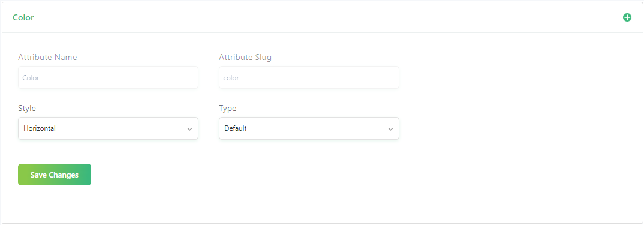The height and width of the screenshot is (225, 644).
Task: Select the Default value in Type box
Action: pyautogui.click(x=235, y=128)
